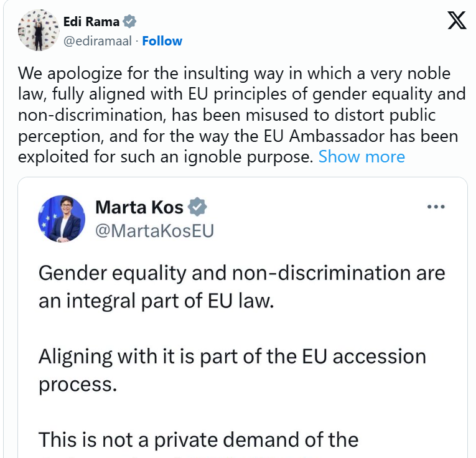Viewport: 476px width, 458px height.
Task: Click the @ediramaal handle
Action: tap(100, 41)
